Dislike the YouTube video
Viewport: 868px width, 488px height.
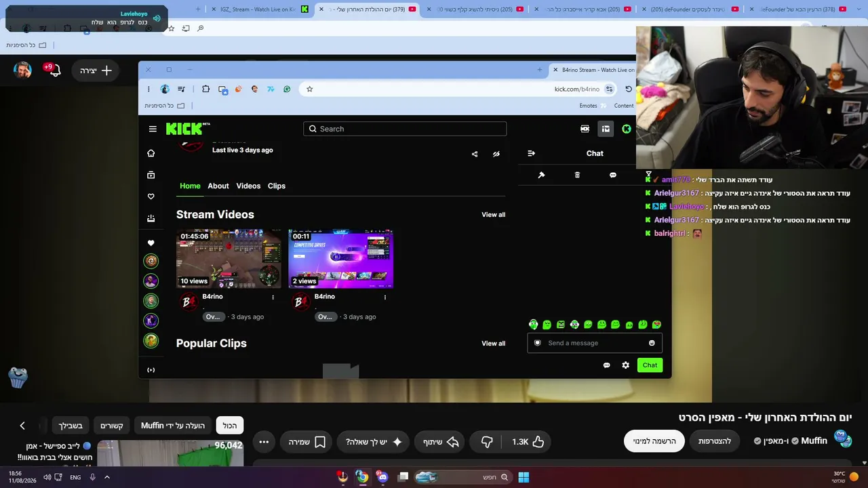point(487,442)
